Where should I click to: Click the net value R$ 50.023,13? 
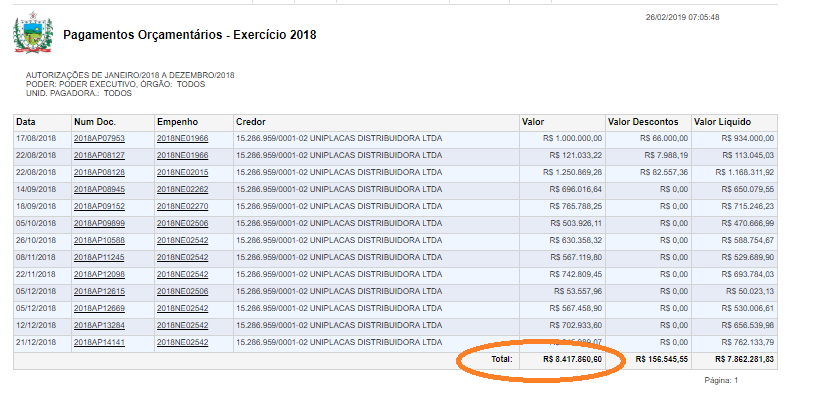(x=750, y=291)
